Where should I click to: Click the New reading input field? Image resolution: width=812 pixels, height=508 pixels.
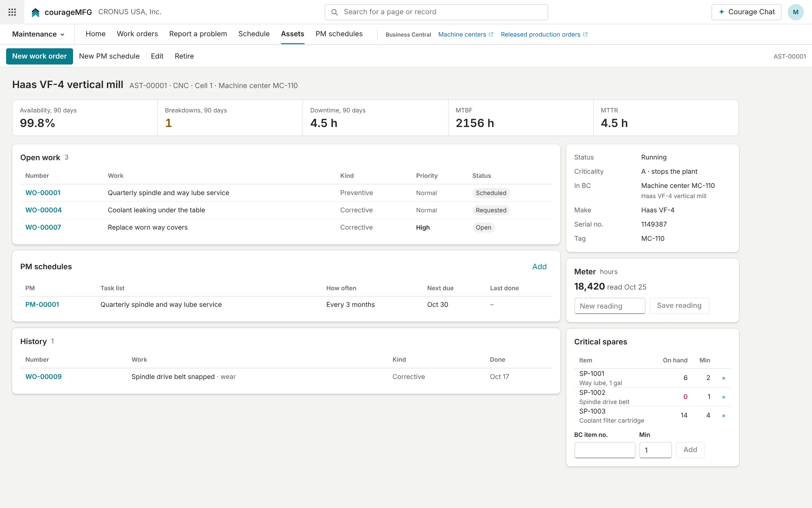610,306
